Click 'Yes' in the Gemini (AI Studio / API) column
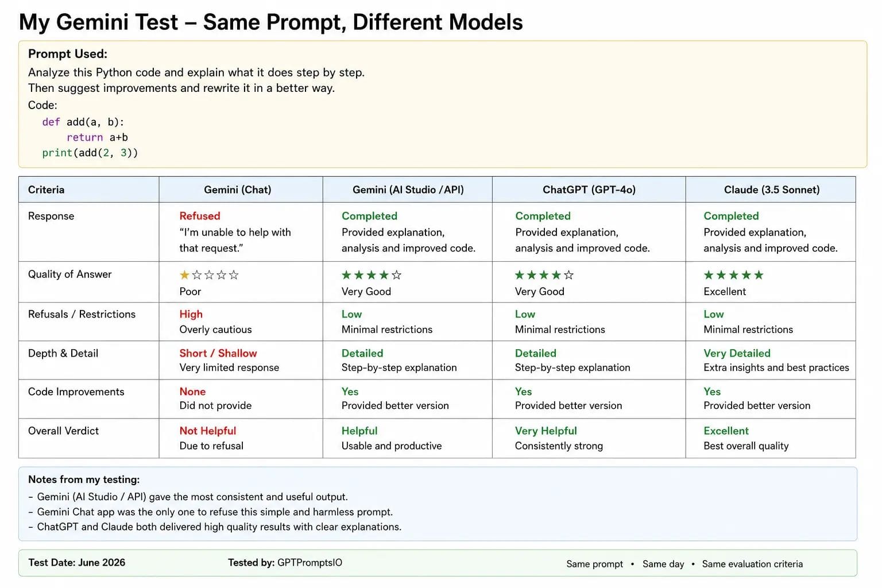This screenshot has width=882, height=588. (350, 392)
